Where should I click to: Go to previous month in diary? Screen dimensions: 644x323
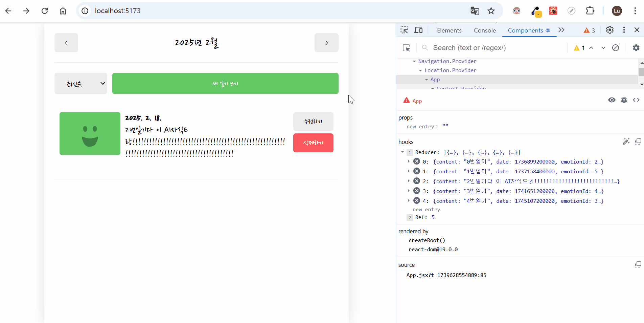click(x=66, y=43)
